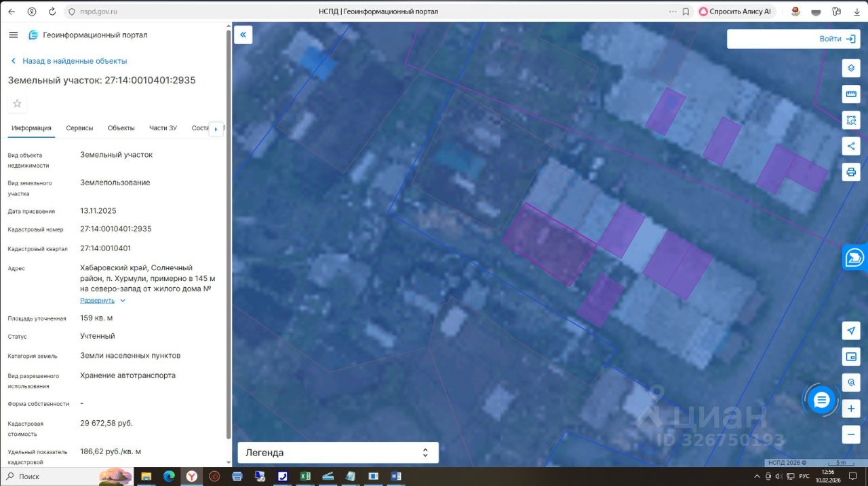Switch to the Информация tab
The height and width of the screenshot is (486, 868).
[31, 128]
